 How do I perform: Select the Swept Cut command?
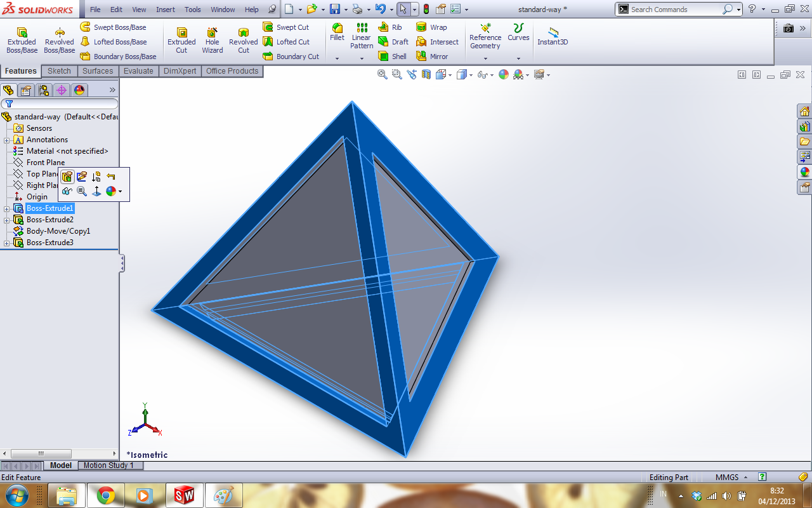[x=286, y=27]
